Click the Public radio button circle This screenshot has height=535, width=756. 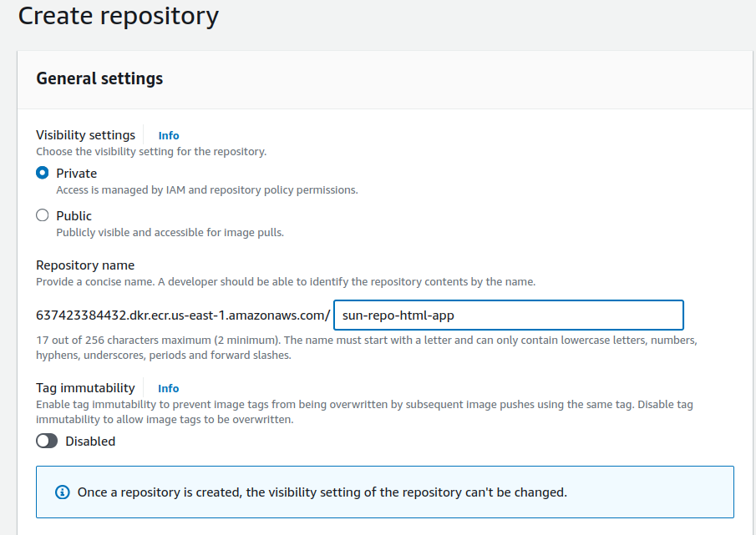pyautogui.click(x=42, y=215)
